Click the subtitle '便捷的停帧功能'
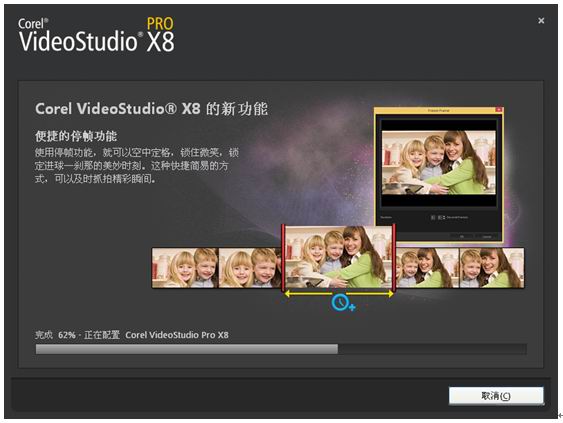Image resolution: width=563 pixels, height=423 pixels. coord(76,136)
